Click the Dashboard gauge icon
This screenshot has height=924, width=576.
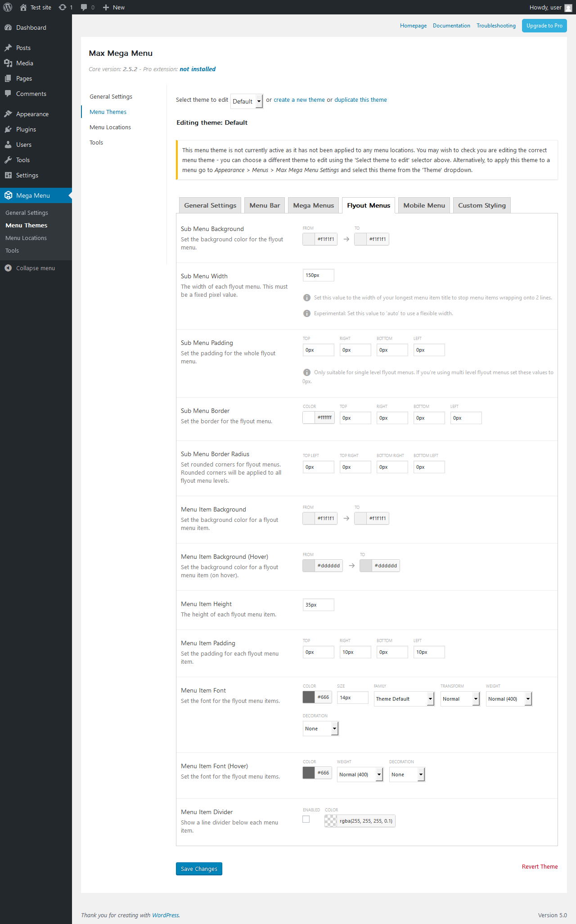pyautogui.click(x=8, y=27)
